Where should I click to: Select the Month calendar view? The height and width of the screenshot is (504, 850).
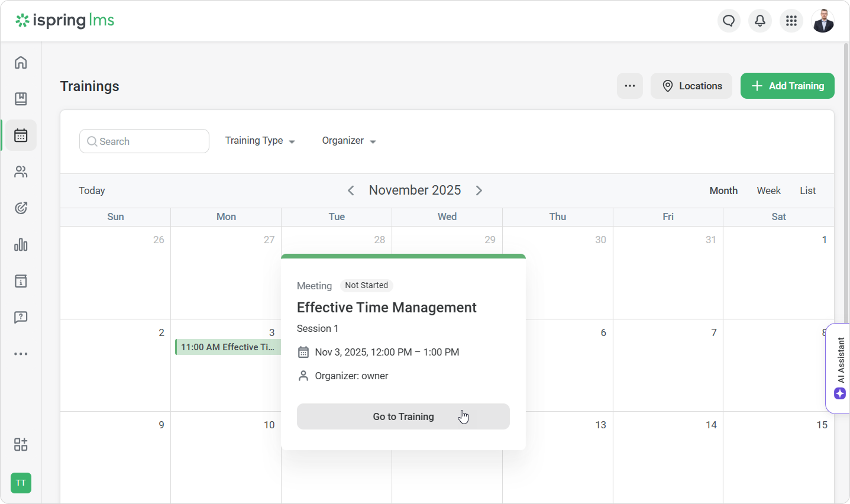click(723, 190)
